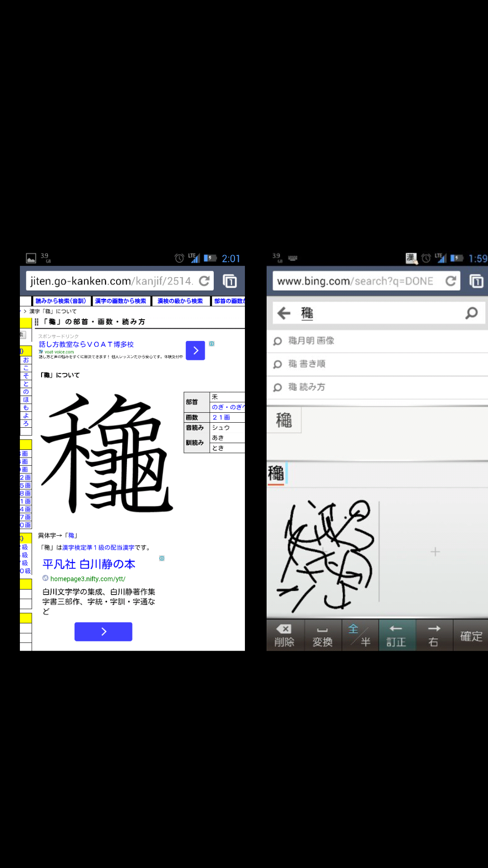Tap picture notification icon in left status bar
The width and height of the screenshot is (488, 868).
pyautogui.click(x=31, y=258)
